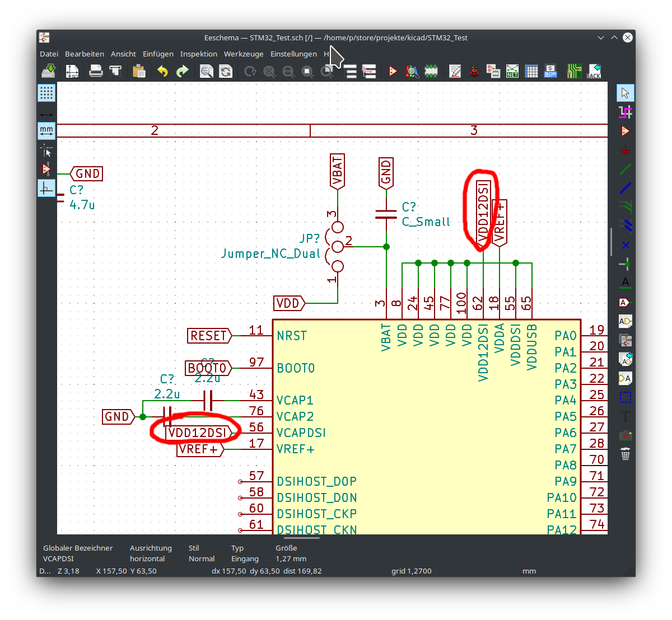The width and height of the screenshot is (672, 620).
Task: Toggle grid visibility on left toolbar
Action: point(46,93)
